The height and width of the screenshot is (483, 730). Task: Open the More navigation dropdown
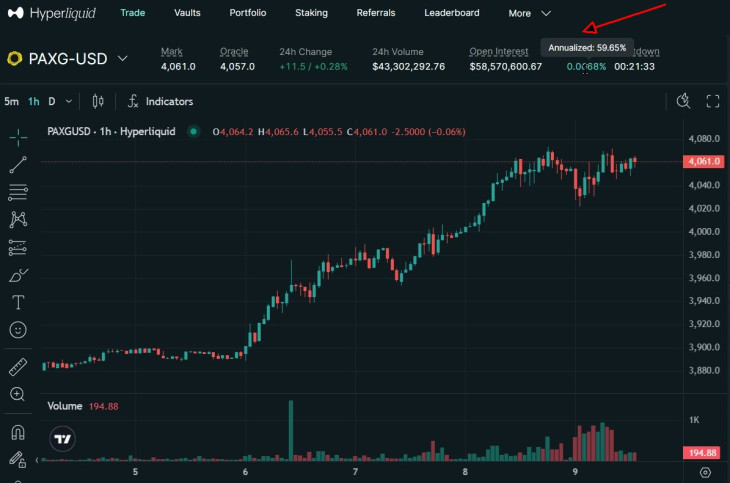coord(529,14)
